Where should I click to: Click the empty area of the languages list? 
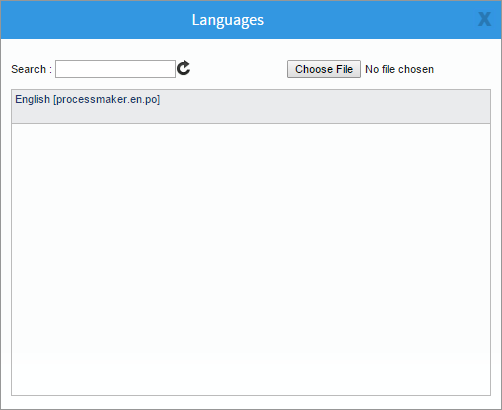click(251, 259)
